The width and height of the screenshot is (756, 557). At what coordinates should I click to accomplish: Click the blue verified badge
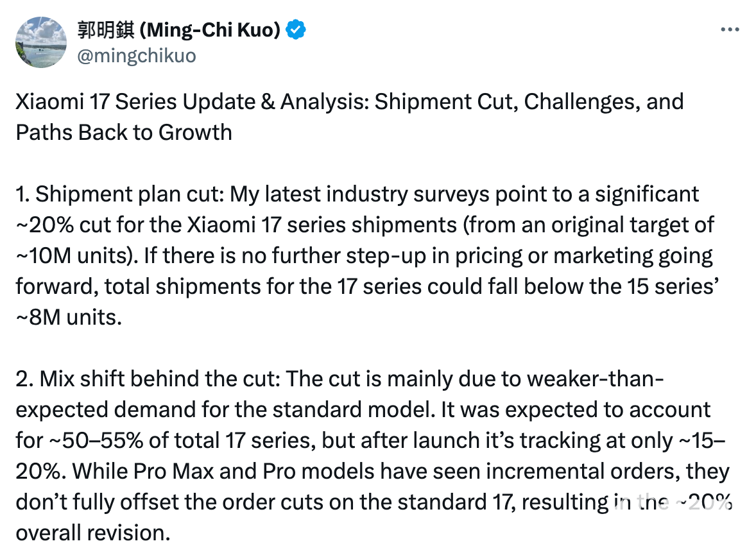click(296, 30)
